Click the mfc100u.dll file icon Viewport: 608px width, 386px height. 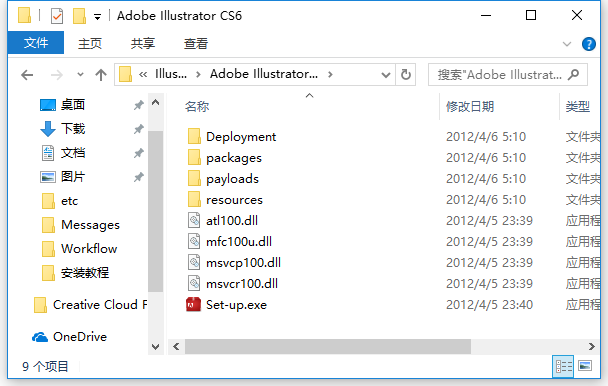[194, 241]
